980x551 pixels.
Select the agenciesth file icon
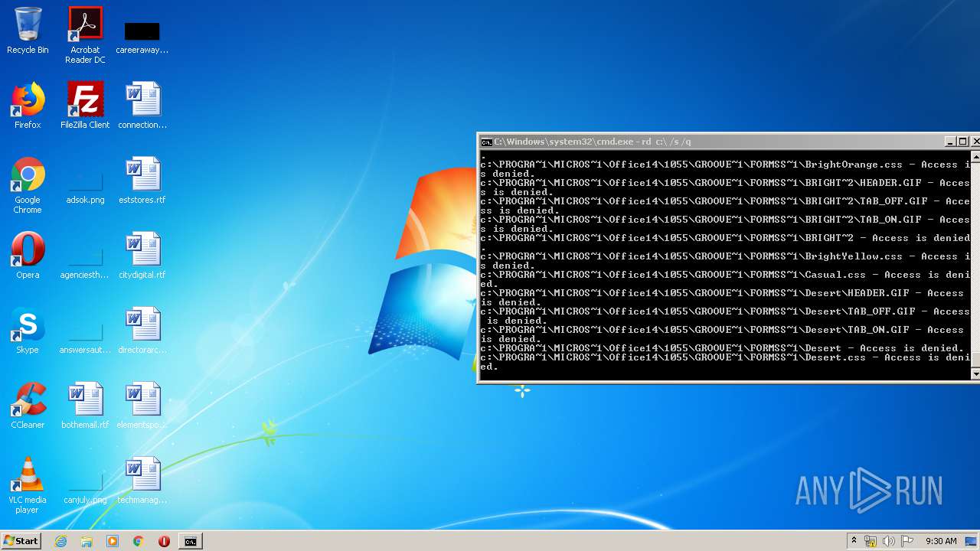point(85,263)
